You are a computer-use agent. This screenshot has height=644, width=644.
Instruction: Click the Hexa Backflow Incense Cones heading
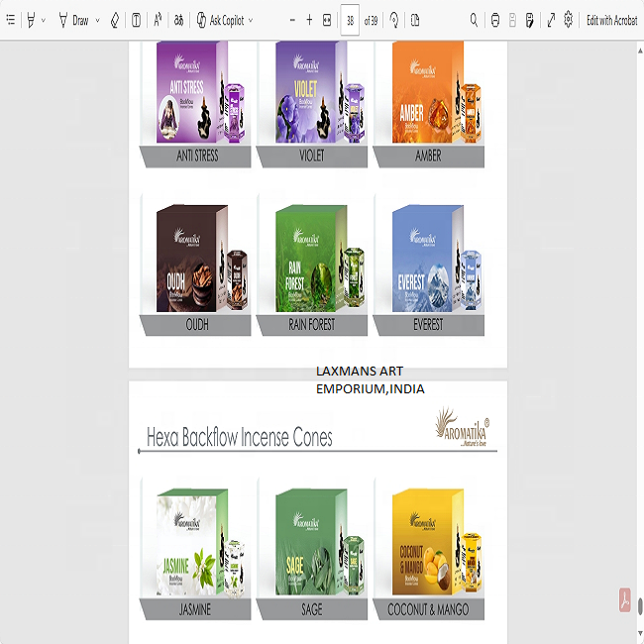(240, 437)
